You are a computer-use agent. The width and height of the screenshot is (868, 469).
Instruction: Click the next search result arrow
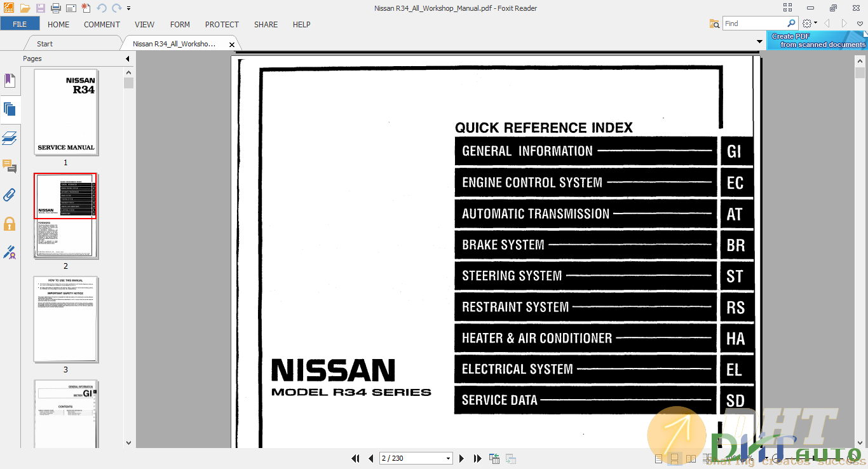coord(844,24)
